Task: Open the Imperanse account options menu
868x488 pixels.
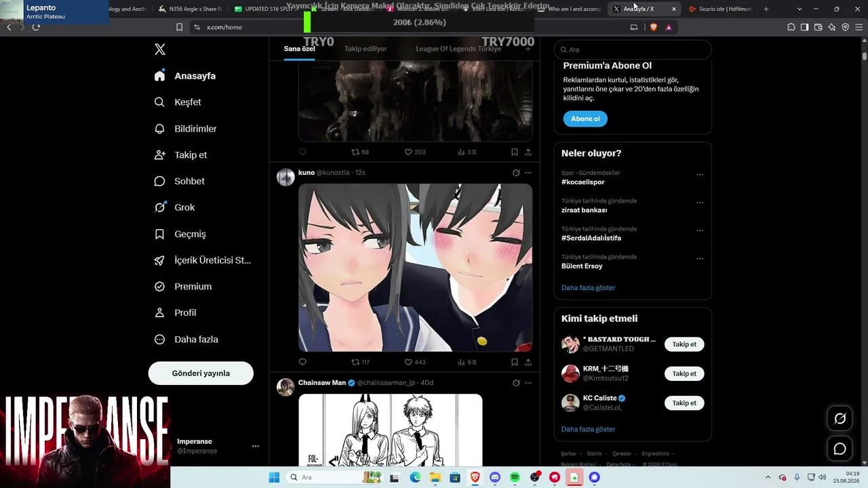Action: [x=256, y=446]
